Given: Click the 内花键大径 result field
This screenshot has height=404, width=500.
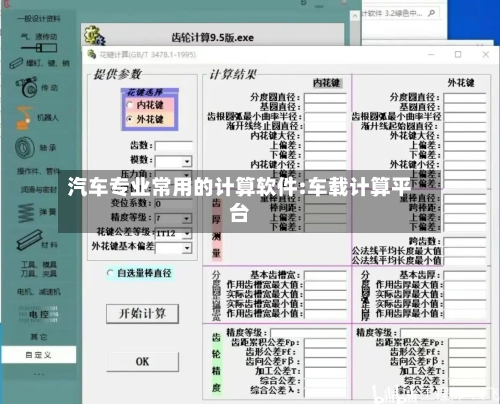Looking at the screenshot, I should tap(325, 136).
